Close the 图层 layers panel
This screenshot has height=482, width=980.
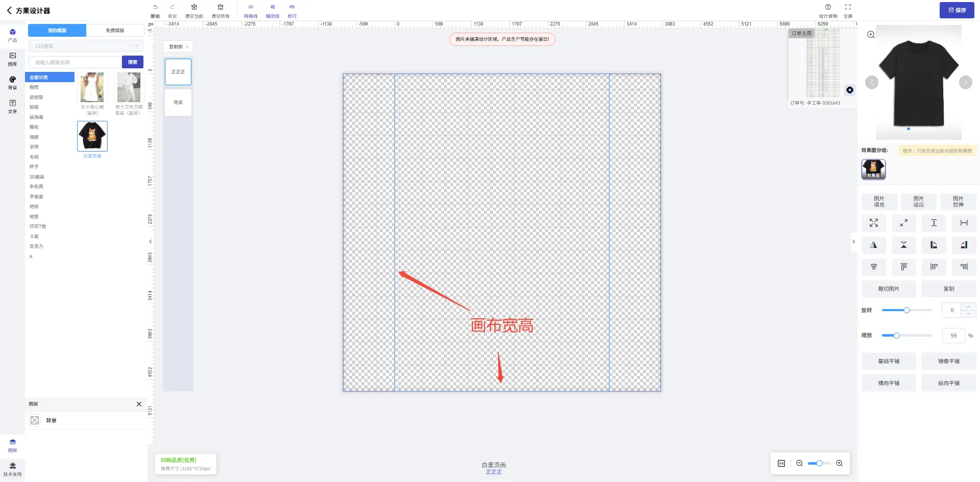(x=139, y=404)
